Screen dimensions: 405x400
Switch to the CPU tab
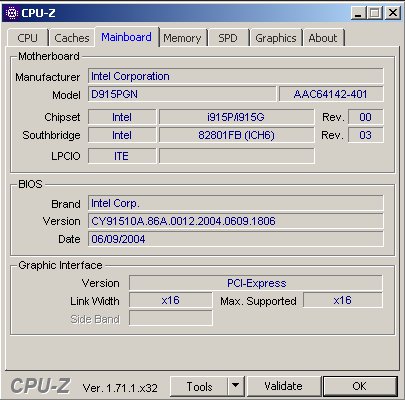click(27, 38)
